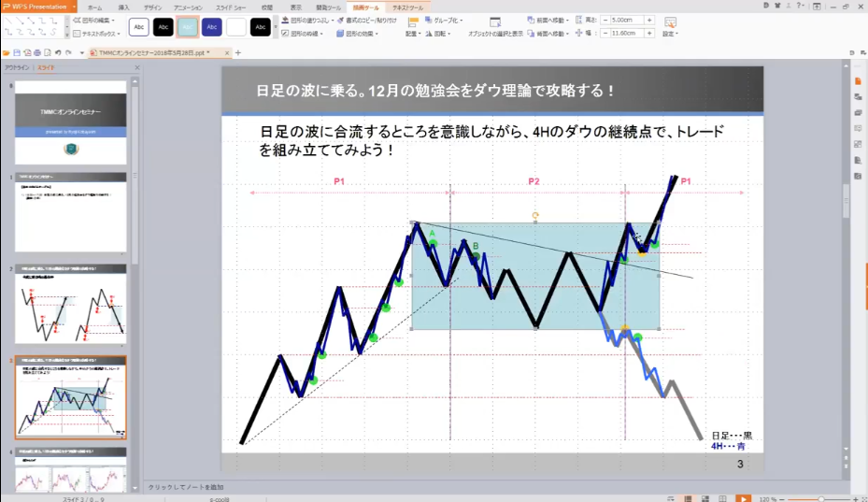
Task: Expand the 図形の塗りつぶし dropdown
Action: point(333,19)
